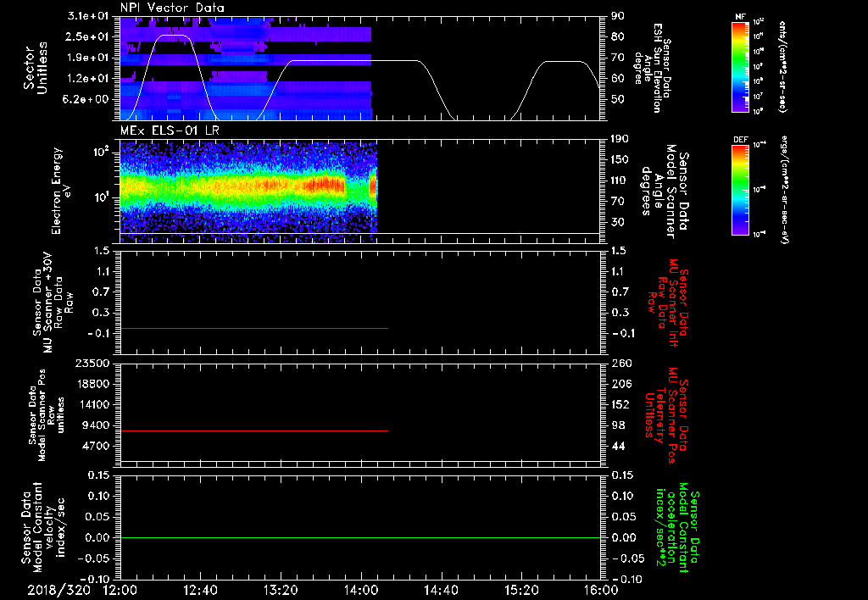Click the 14:00 time tick label
Screen dimensions: 868x600
[x=361, y=590]
